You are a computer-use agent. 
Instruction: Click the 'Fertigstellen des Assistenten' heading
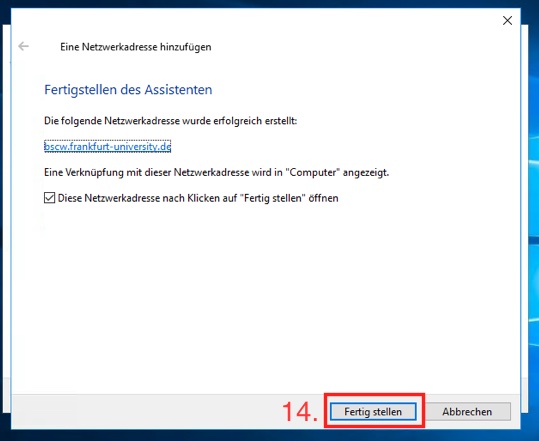point(128,90)
